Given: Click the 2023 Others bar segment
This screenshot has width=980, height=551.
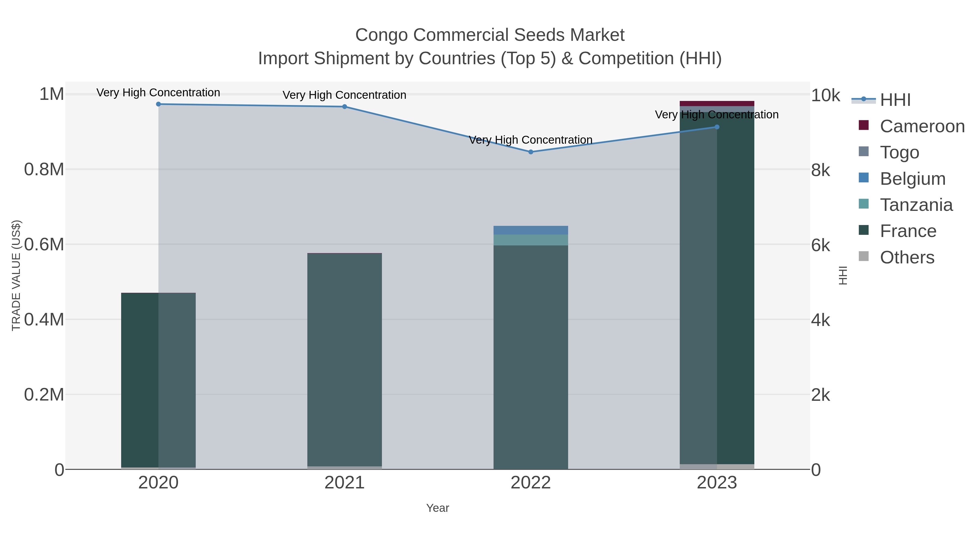Looking at the screenshot, I should (717, 467).
